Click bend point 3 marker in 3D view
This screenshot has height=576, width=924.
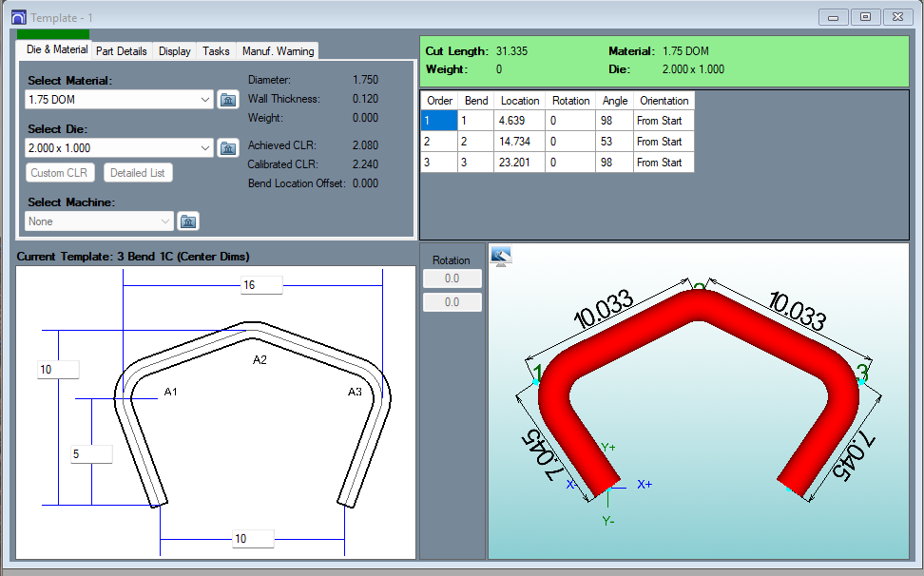pyautogui.click(x=861, y=383)
